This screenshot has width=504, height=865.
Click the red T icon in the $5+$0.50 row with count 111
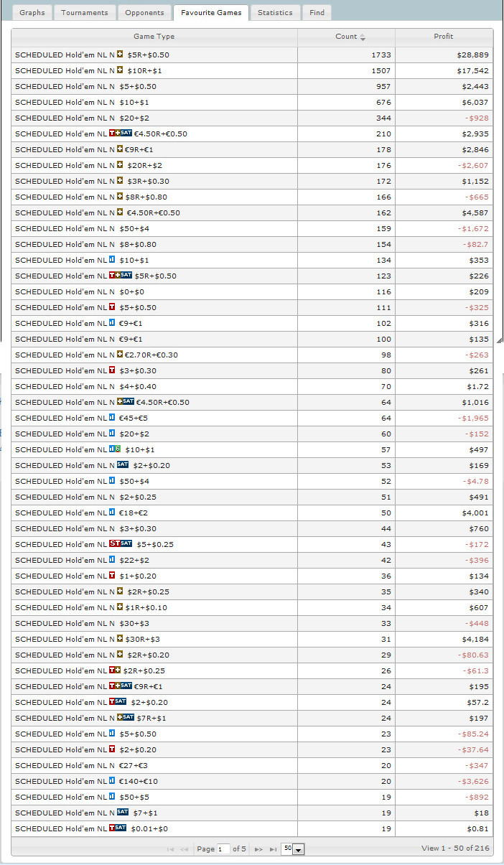click(112, 307)
